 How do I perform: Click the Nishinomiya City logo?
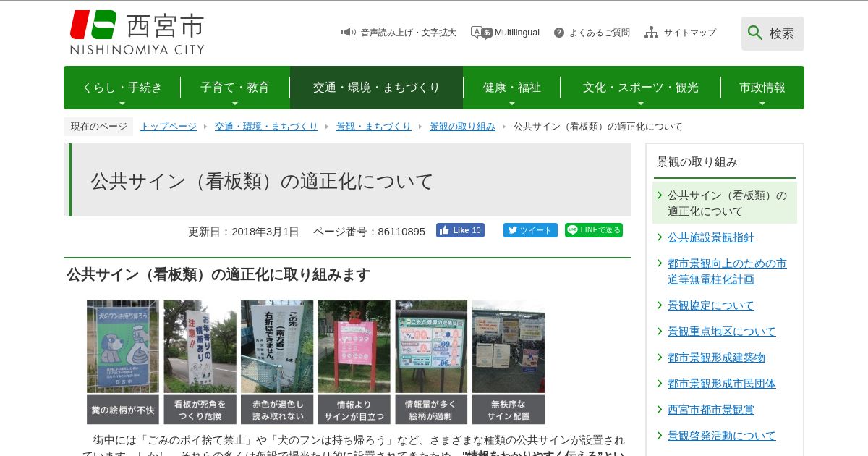137,33
